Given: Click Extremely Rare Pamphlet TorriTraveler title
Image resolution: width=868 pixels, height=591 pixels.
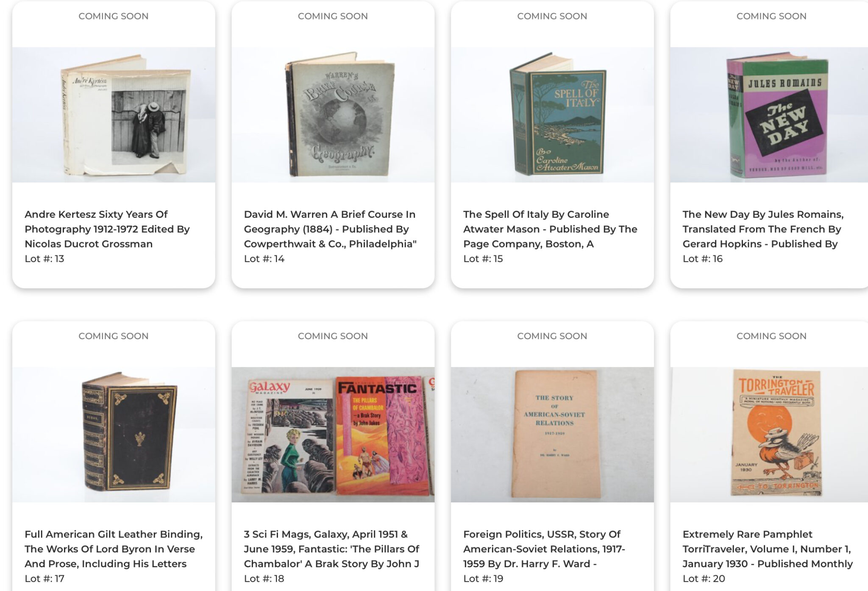Looking at the screenshot, I should tap(768, 549).
